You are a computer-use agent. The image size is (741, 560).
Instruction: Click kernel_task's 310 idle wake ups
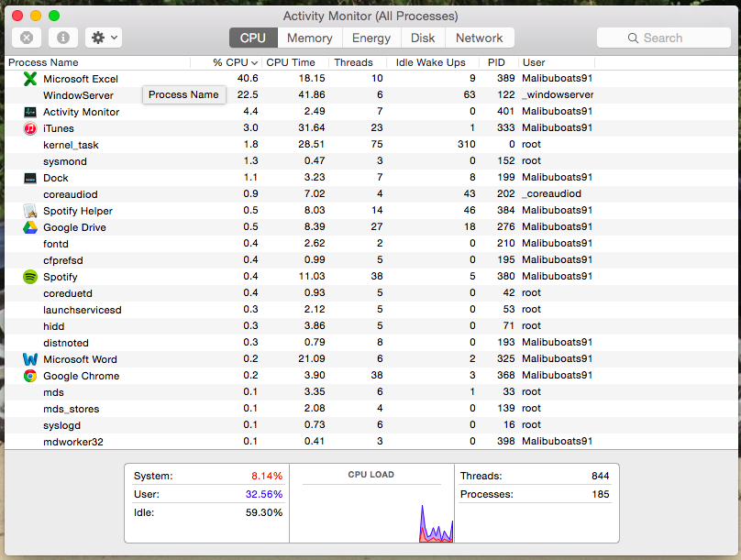click(467, 145)
